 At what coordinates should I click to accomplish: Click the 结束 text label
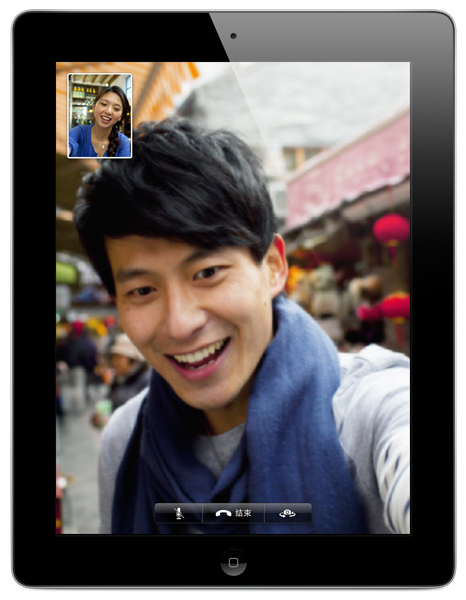pos(243,513)
